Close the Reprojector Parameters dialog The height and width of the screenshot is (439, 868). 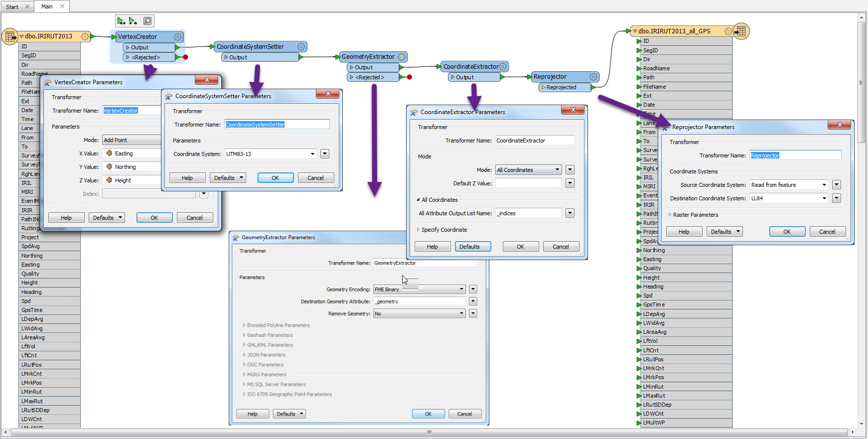click(x=840, y=125)
